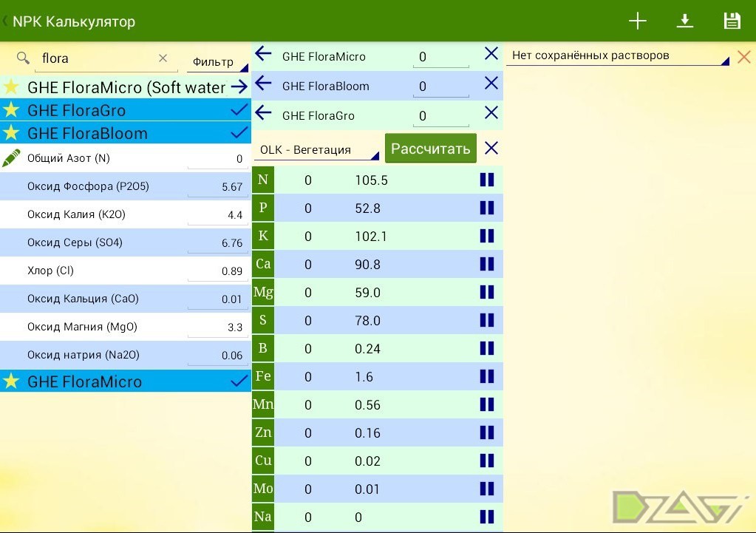Toggle pause icon for S row

click(487, 320)
